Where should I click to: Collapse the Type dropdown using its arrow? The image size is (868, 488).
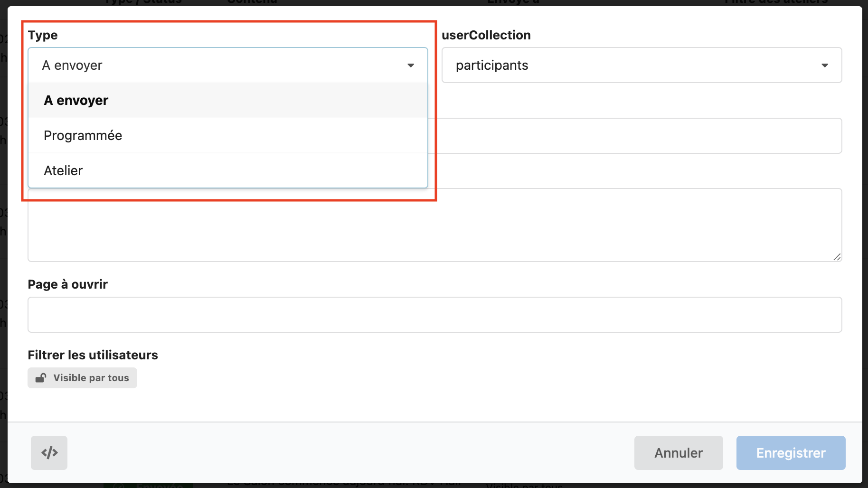tap(411, 66)
